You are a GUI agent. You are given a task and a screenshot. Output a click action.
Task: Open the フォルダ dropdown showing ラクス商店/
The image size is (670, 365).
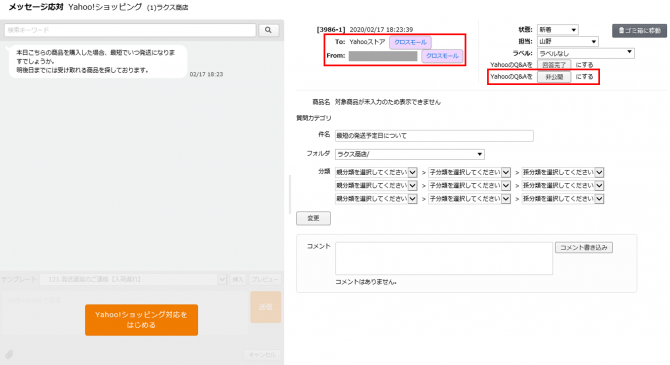pyautogui.click(x=410, y=154)
